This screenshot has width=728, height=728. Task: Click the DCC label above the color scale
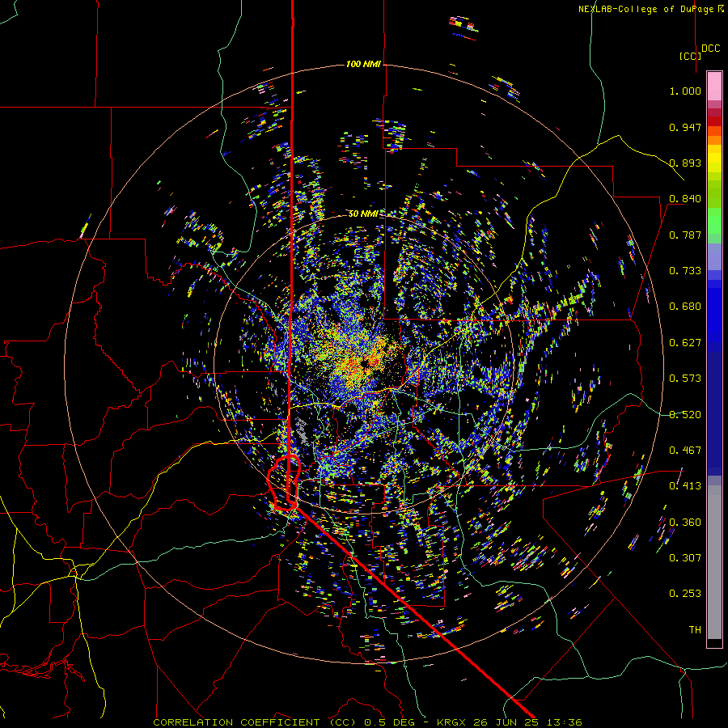710,48
